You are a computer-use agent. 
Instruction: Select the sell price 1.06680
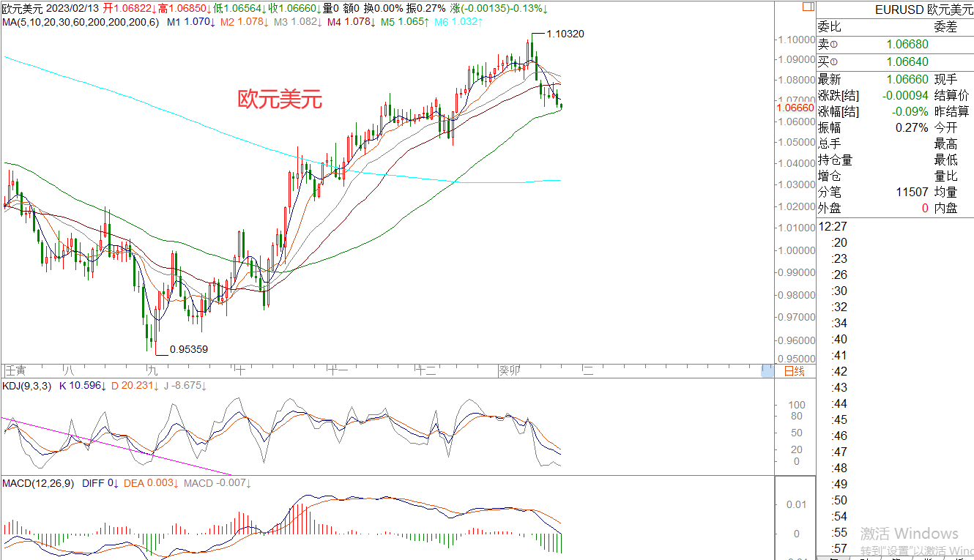pyautogui.click(x=907, y=45)
